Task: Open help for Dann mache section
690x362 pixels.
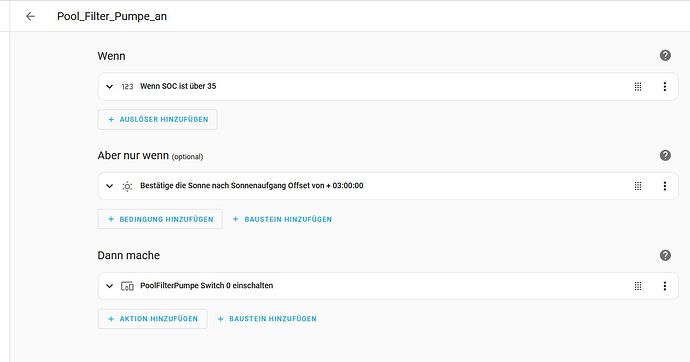Action: 665,255
